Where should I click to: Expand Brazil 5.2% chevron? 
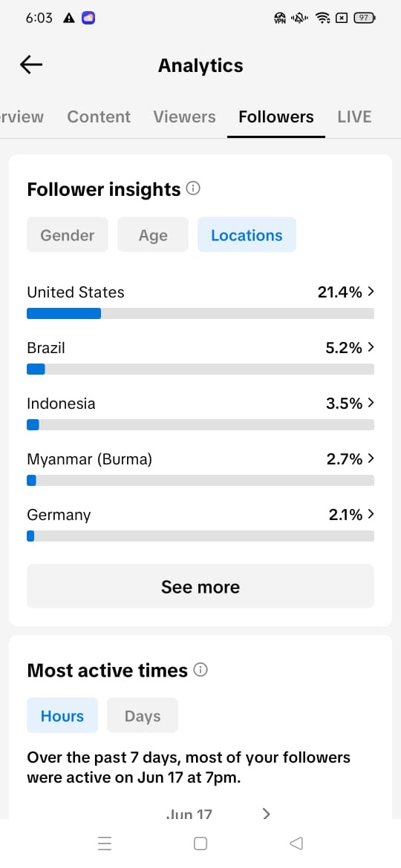tap(371, 348)
